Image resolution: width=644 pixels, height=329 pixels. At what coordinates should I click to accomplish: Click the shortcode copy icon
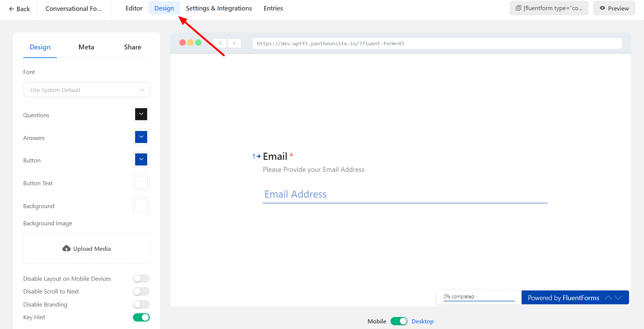click(x=518, y=8)
